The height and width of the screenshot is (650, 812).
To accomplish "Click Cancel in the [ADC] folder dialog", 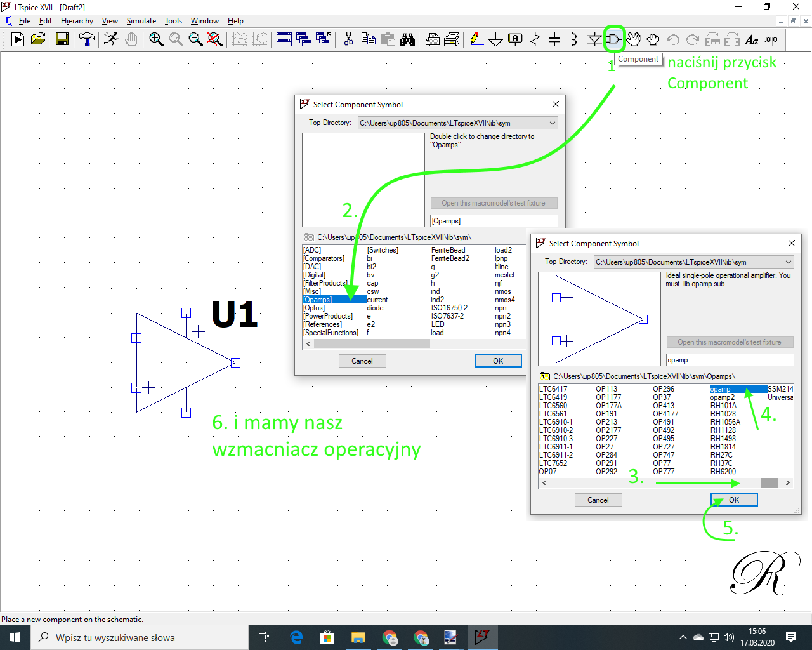I will (x=362, y=361).
